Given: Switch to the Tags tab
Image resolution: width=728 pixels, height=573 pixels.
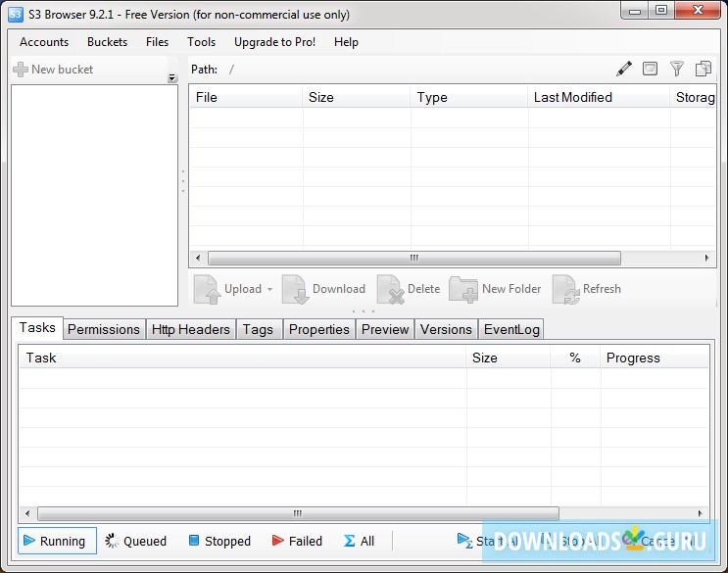Looking at the screenshot, I should pos(258,329).
